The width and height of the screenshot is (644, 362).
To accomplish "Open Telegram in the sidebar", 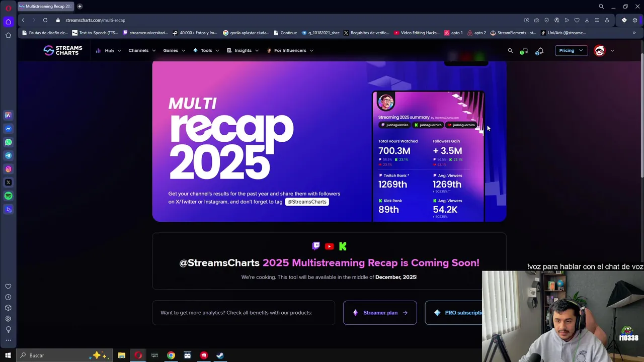I will tap(8, 156).
